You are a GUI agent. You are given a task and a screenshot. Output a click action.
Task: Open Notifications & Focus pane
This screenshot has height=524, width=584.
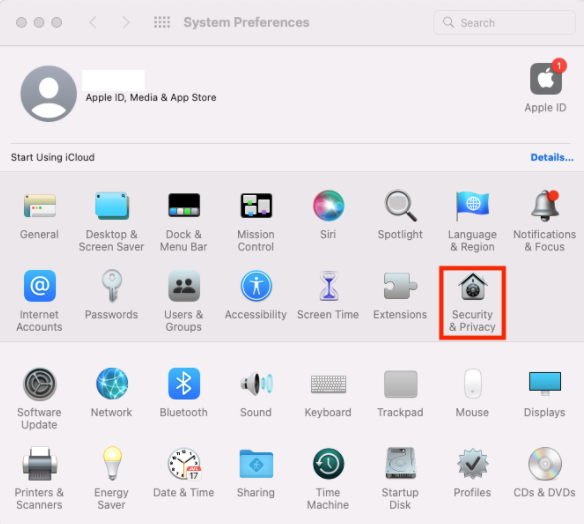(x=545, y=222)
